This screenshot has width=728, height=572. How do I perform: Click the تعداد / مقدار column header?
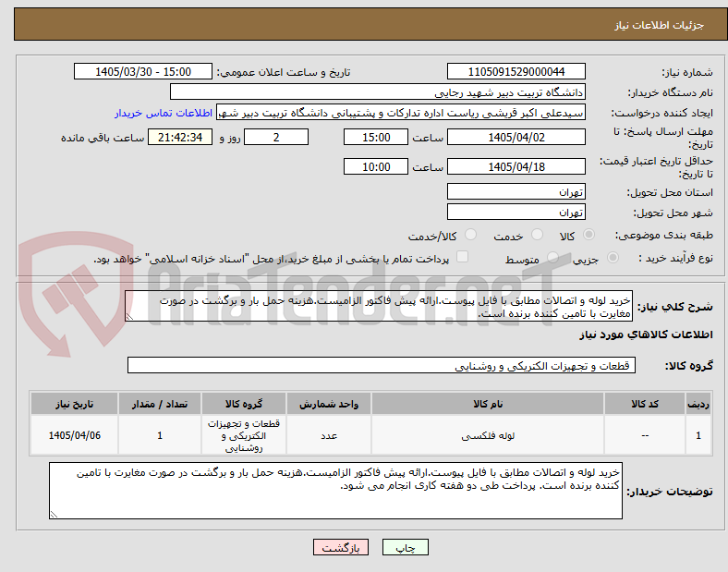tap(160, 404)
